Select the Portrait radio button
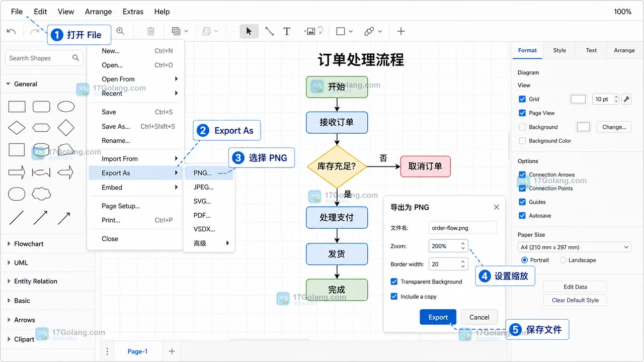 point(524,260)
